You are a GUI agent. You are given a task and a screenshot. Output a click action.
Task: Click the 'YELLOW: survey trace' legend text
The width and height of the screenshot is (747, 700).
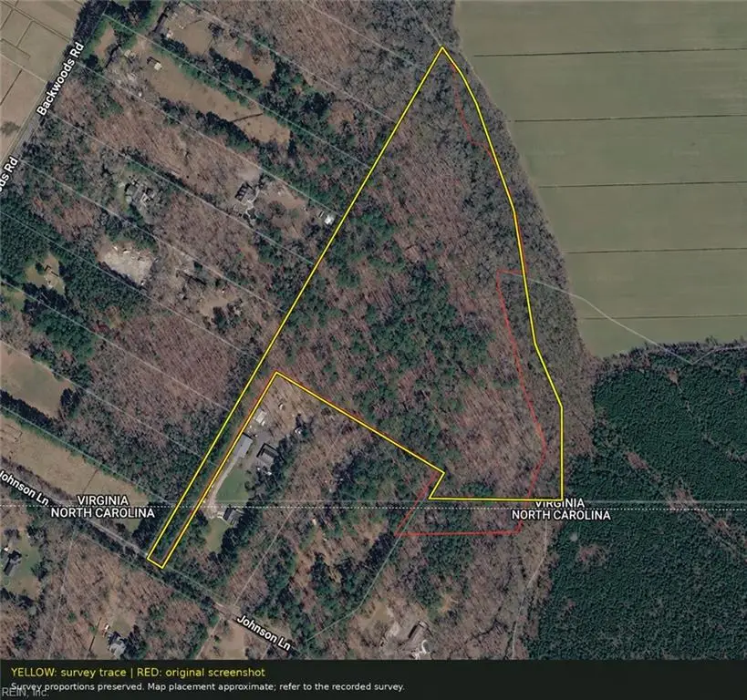coord(68,673)
